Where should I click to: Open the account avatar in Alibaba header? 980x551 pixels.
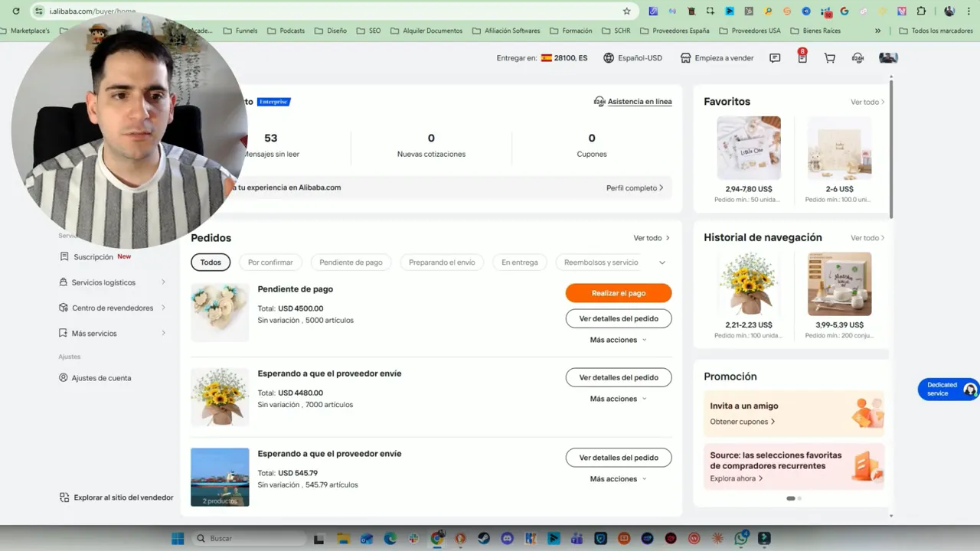888,58
